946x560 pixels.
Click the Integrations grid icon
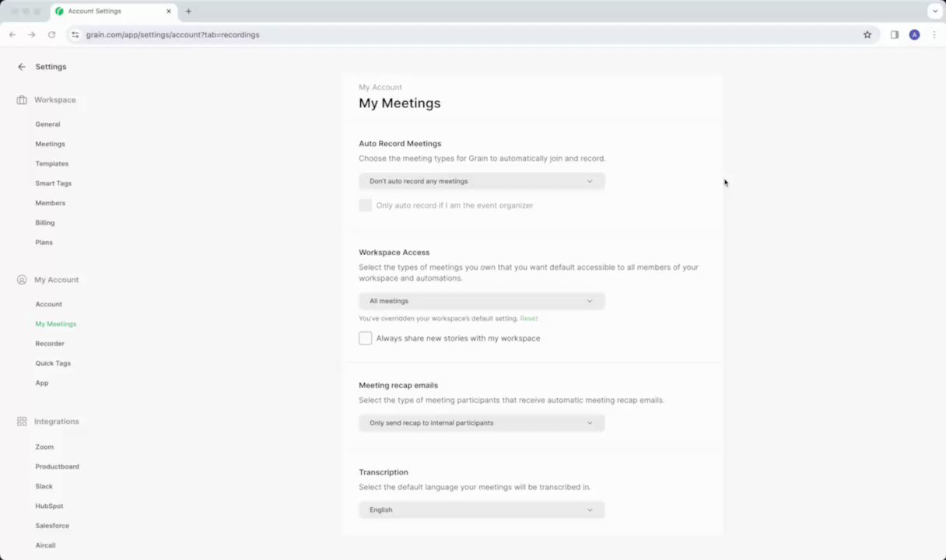click(x=22, y=422)
